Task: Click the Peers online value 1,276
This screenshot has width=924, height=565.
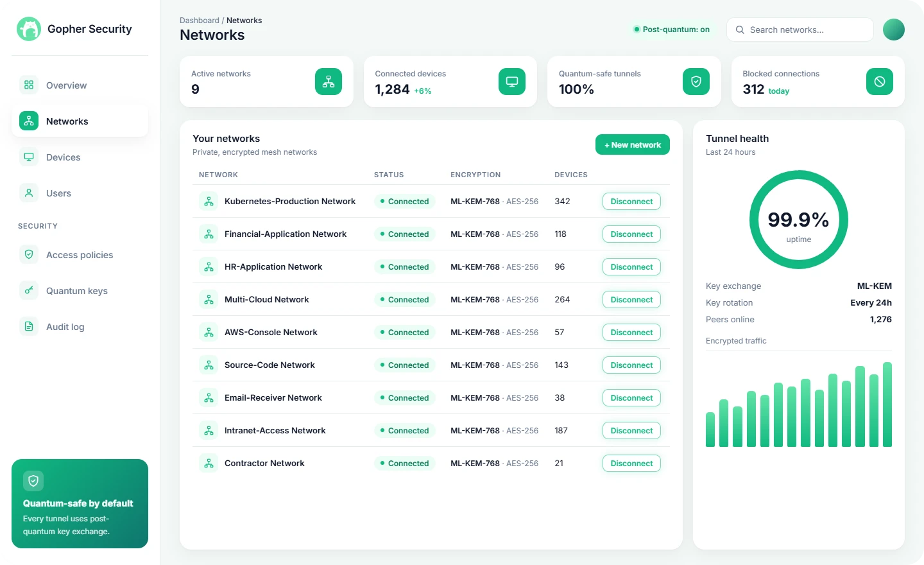Action: coord(880,319)
